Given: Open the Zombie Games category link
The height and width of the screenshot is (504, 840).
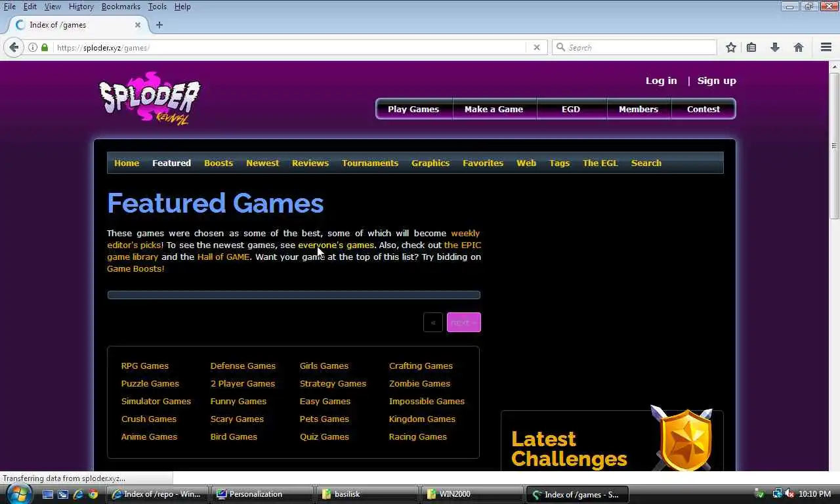Looking at the screenshot, I should click(419, 383).
